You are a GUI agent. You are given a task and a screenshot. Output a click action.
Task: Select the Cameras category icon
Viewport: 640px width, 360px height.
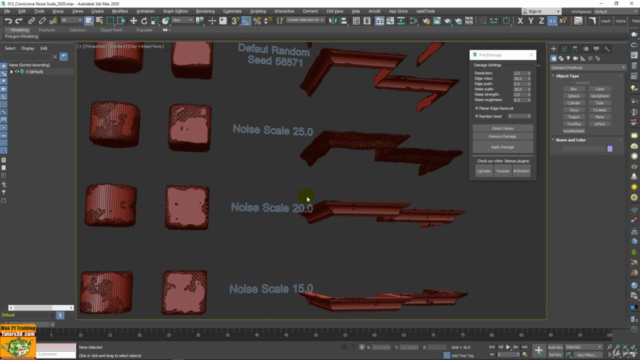point(576,59)
